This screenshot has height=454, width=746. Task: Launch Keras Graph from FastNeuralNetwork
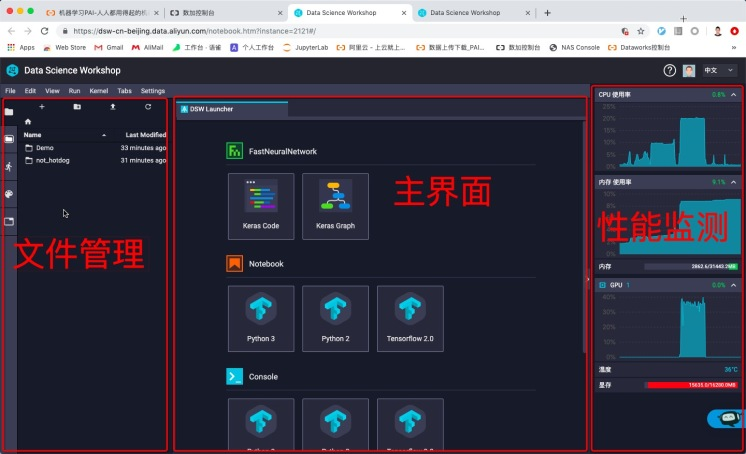tap(335, 206)
